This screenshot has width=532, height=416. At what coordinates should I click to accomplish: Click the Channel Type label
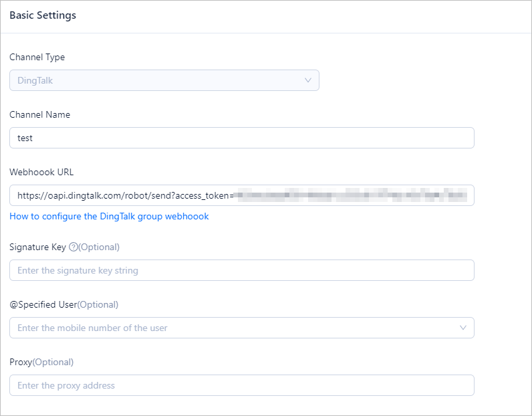click(x=37, y=57)
